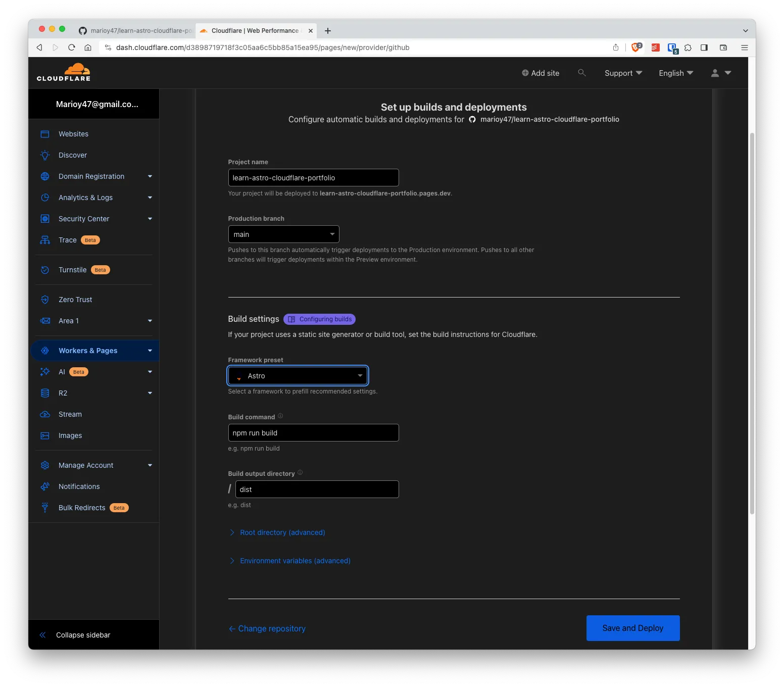This screenshot has height=687, width=784.
Task: Open Notifications in the sidebar
Action: click(79, 486)
